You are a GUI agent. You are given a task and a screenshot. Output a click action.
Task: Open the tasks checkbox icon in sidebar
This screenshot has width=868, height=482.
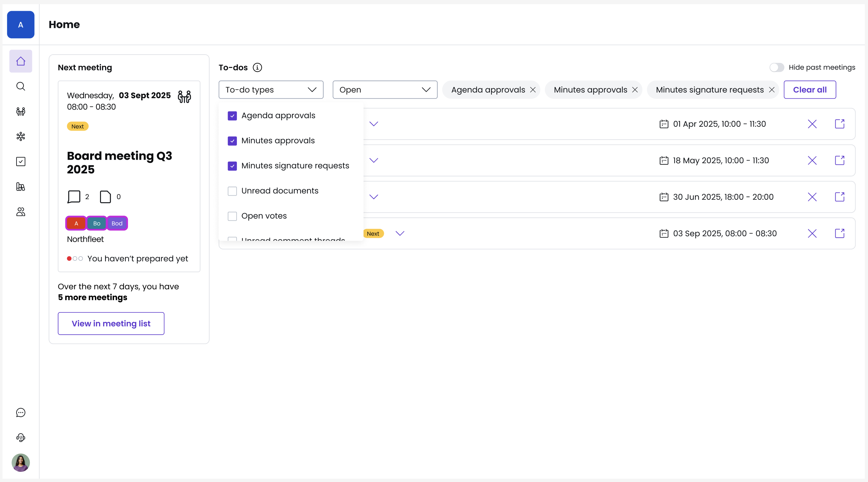[x=21, y=161]
